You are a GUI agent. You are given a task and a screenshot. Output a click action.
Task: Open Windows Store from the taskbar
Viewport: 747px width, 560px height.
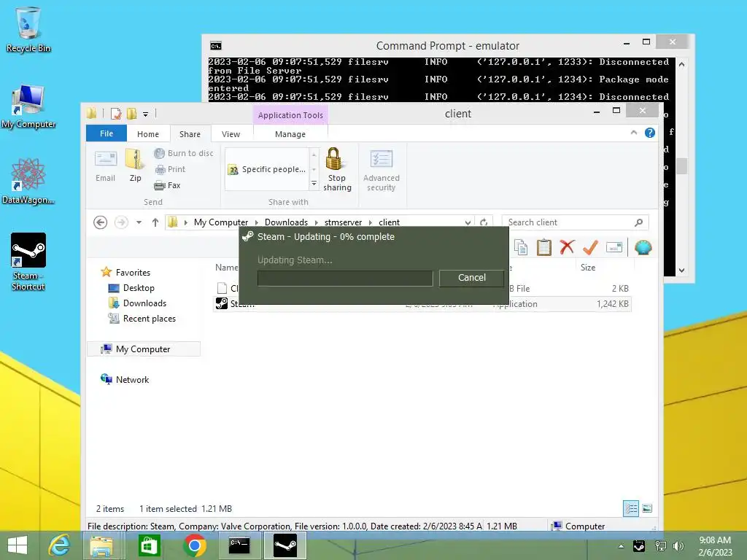coord(149,545)
